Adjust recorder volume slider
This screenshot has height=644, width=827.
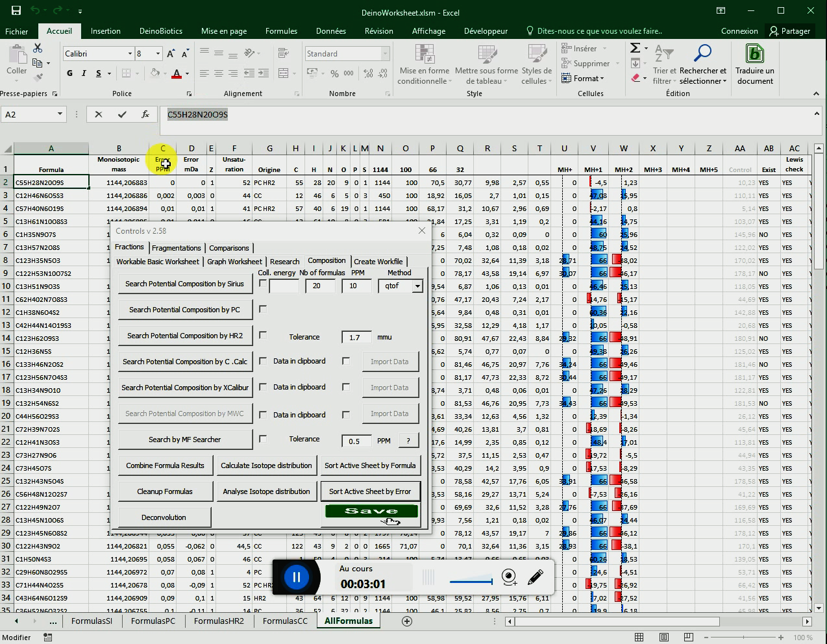[x=471, y=581]
